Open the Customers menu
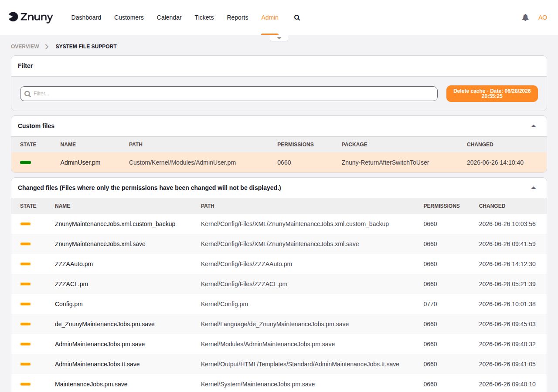 [129, 17]
